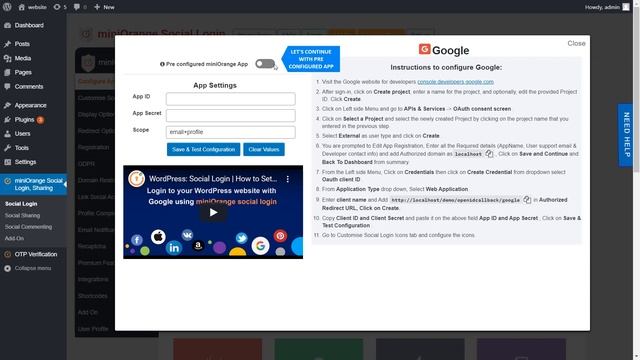Click the info icon beside Pre configured miniOrange App

click(162, 64)
